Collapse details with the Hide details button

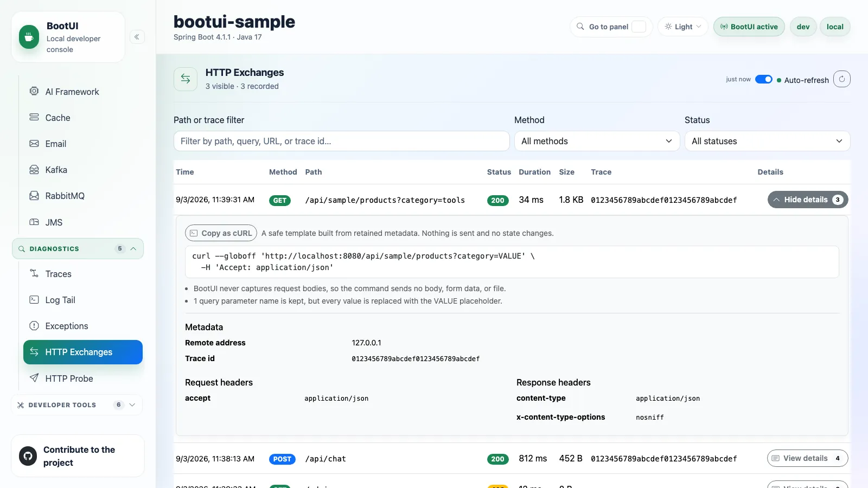click(808, 200)
